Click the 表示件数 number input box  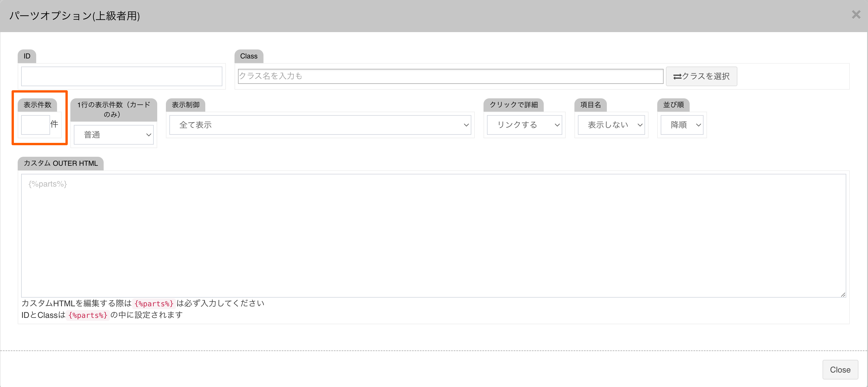point(35,125)
